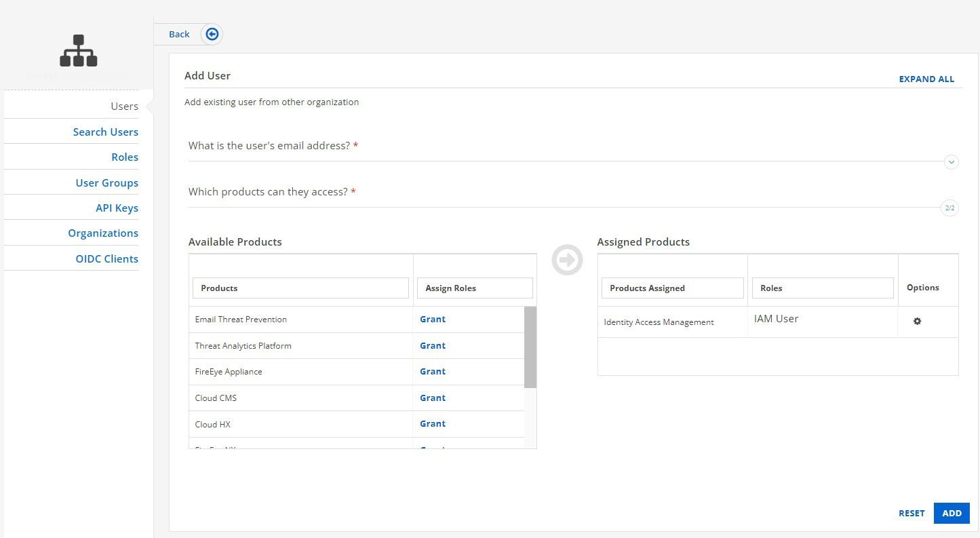The height and width of the screenshot is (538, 980).
Task: Click the organization hierarchy icon in sidebar
Action: coord(79,51)
